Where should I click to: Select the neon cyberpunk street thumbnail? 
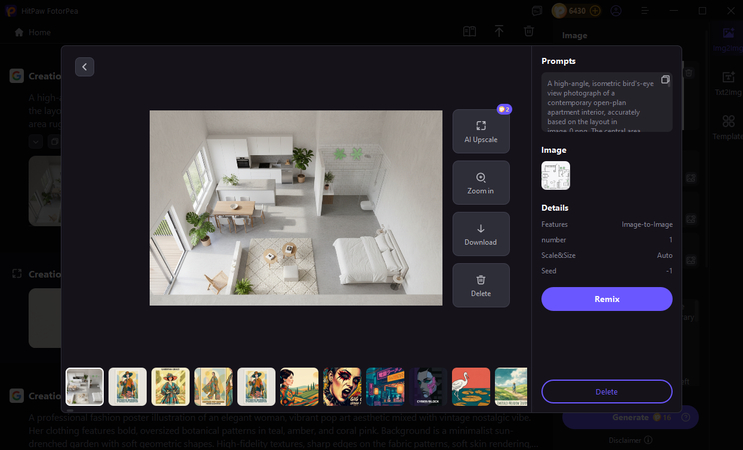[385, 387]
